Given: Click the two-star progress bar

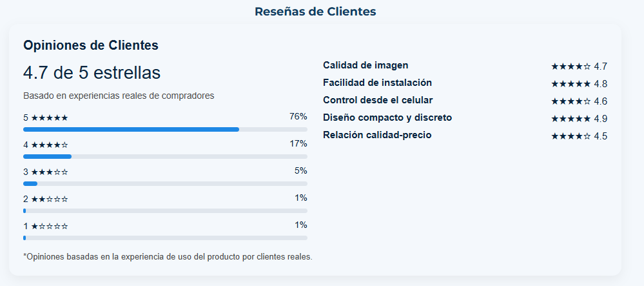Looking at the screenshot, I should (x=165, y=211).
